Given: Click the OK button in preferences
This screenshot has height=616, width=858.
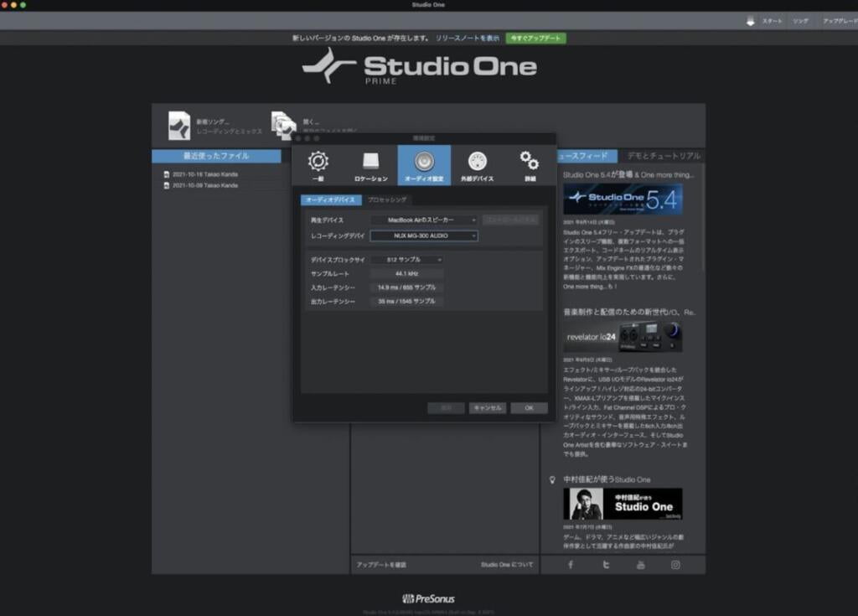Looking at the screenshot, I should pos(529,408).
